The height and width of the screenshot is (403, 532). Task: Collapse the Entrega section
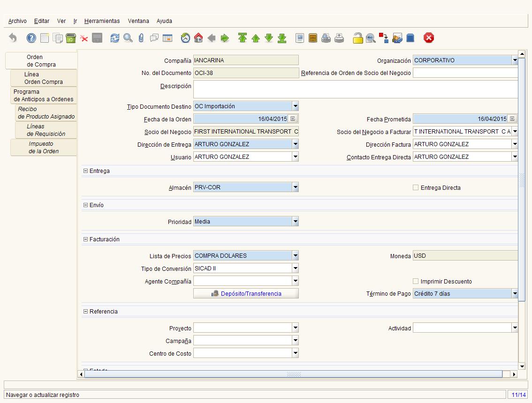pyautogui.click(x=85, y=171)
